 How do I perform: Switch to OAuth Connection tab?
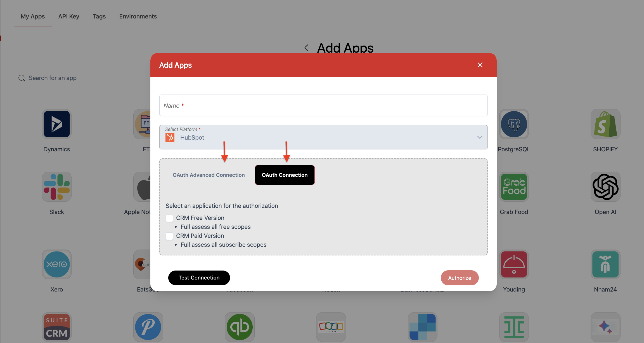(x=285, y=175)
